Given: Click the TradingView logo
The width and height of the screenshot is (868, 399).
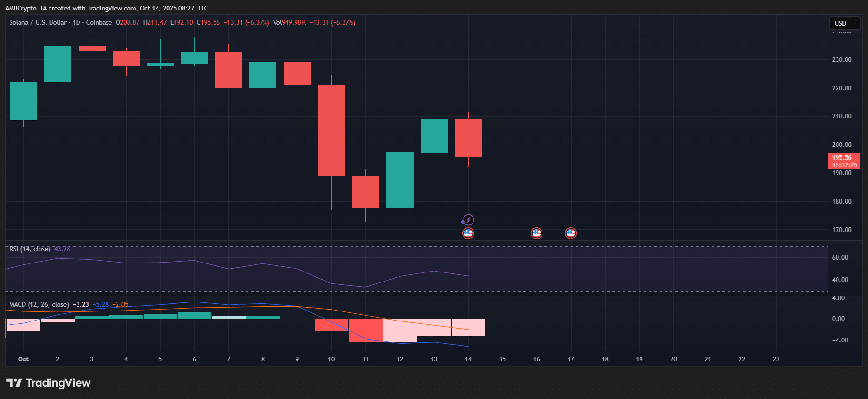Looking at the screenshot, I should pos(49,383).
